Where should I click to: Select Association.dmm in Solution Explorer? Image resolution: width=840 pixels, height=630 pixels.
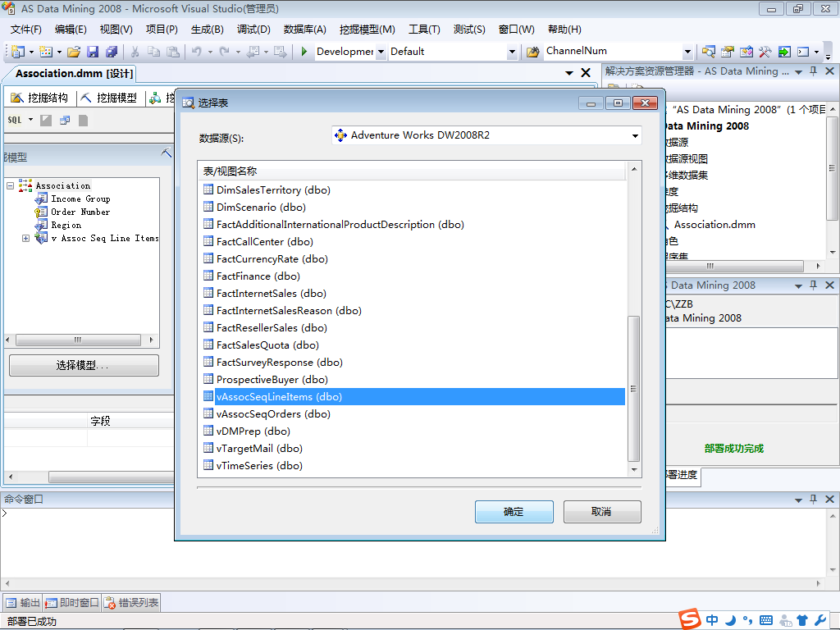click(714, 225)
